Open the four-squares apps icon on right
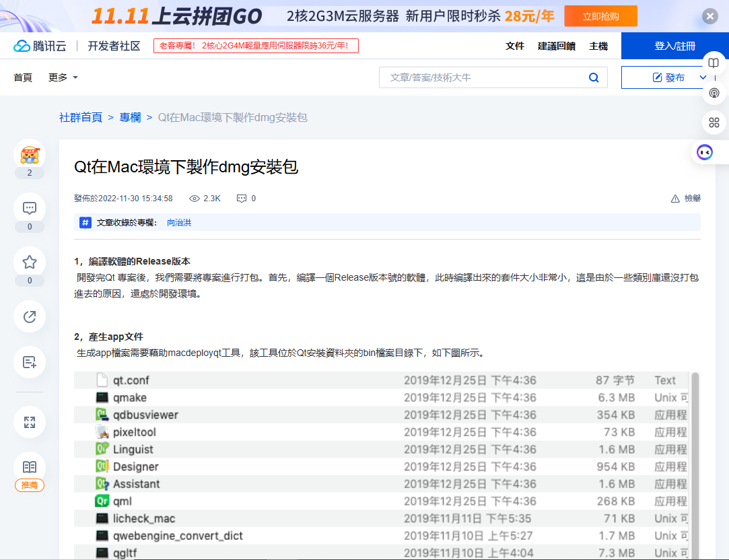Viewport: 729px width, 560px height. pyautogui.click(x=714, y=123)
